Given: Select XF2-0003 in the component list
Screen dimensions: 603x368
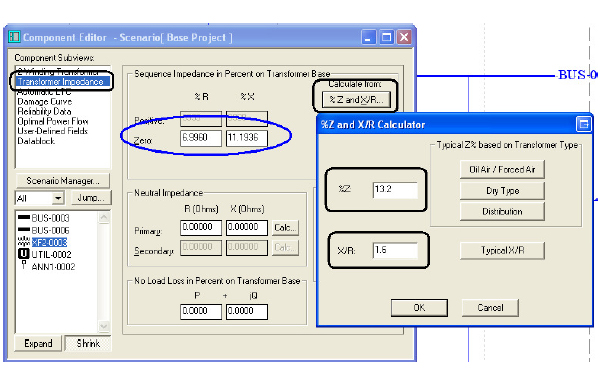Looking at the screenshot, I should 49,242.
